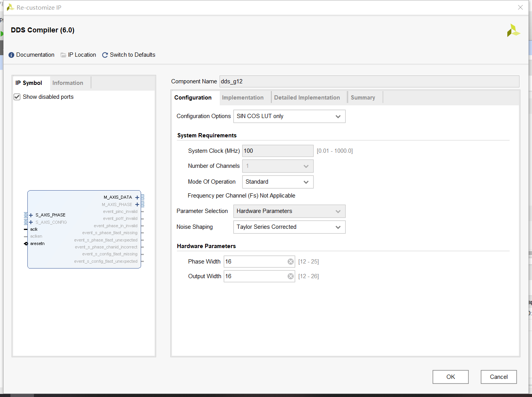This screenshot has width=532, height=397.
Task: Open the Detailed Implementation tab
Action: click(307, 98)
